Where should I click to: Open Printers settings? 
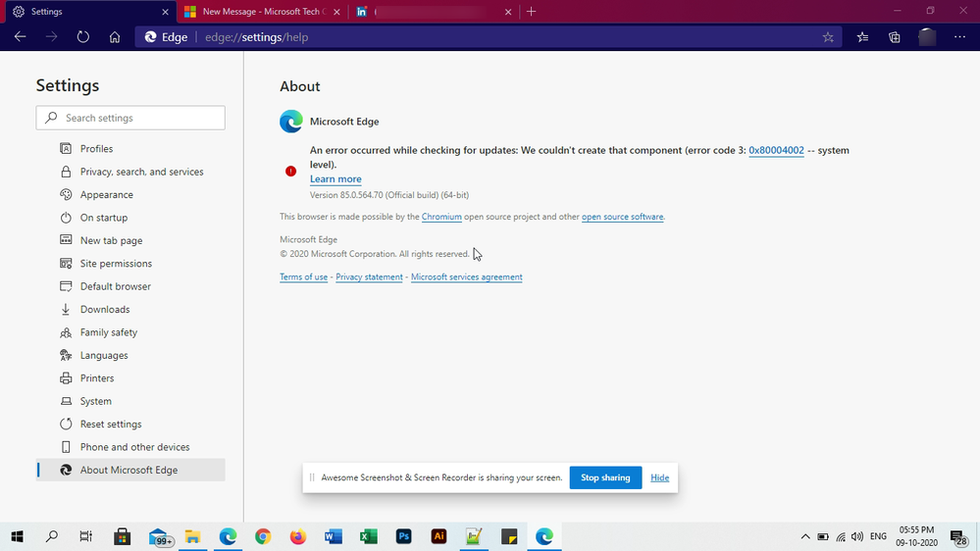click(97, 377)
